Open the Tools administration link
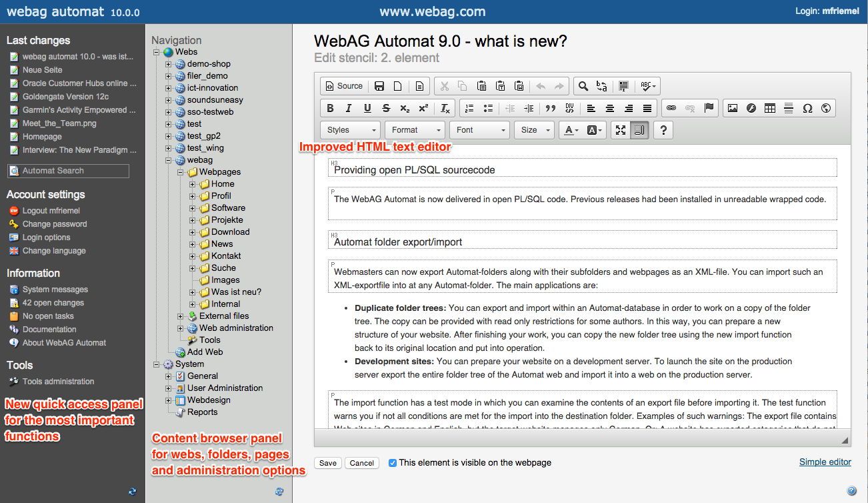The width and height of the screenshot is (868, 503). (58, 382)
